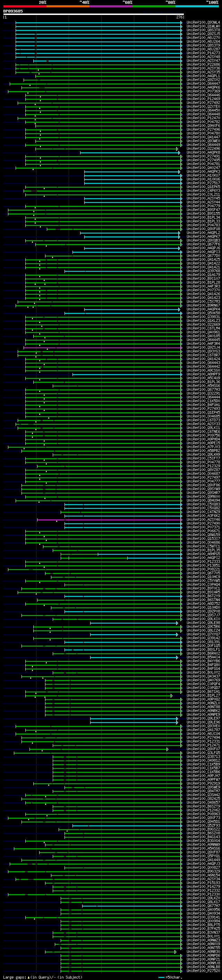
Task: Click label UniRef100_O64447
Action: 203,84
